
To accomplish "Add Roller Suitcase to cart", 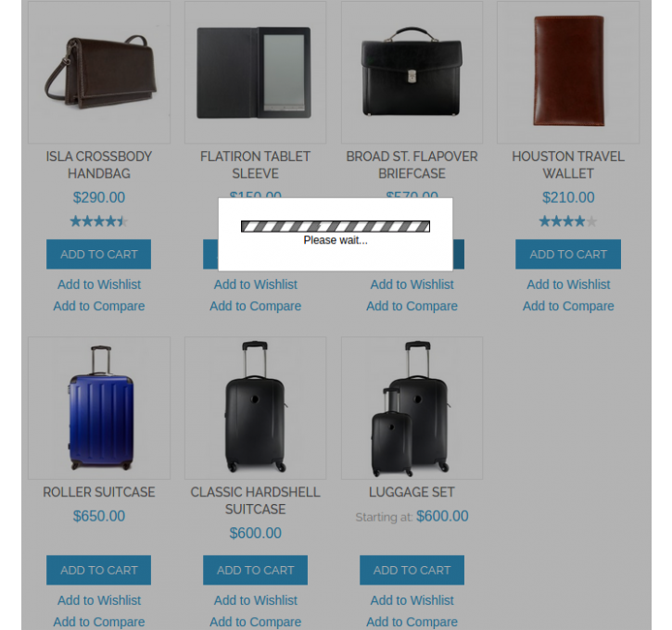I will (98, 570).
